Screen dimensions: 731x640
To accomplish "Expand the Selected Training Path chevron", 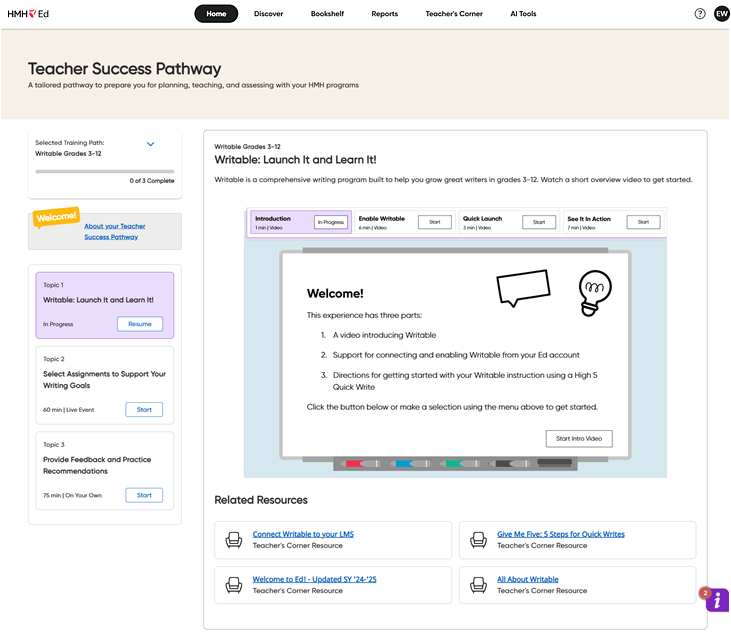I will [x=151, y=144].
